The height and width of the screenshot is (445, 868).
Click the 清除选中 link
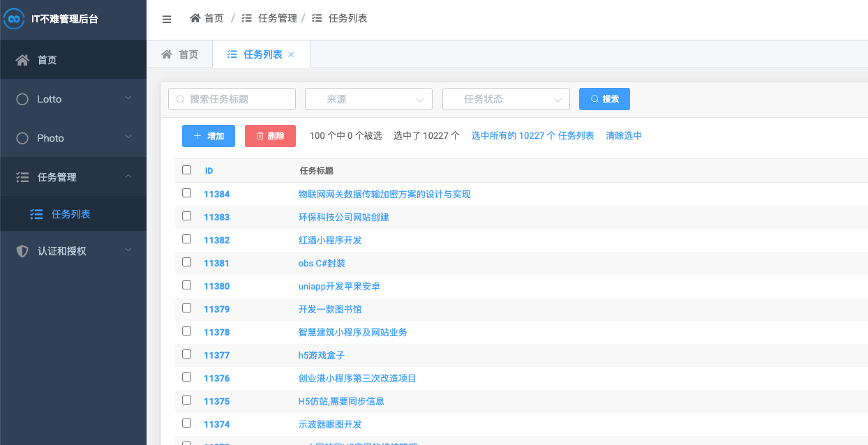point(624,136)
